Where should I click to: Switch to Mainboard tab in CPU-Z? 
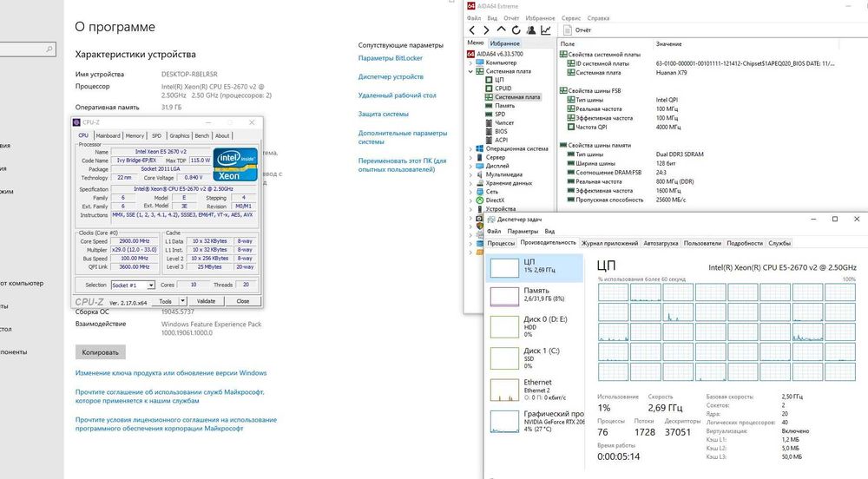(108, 135)
